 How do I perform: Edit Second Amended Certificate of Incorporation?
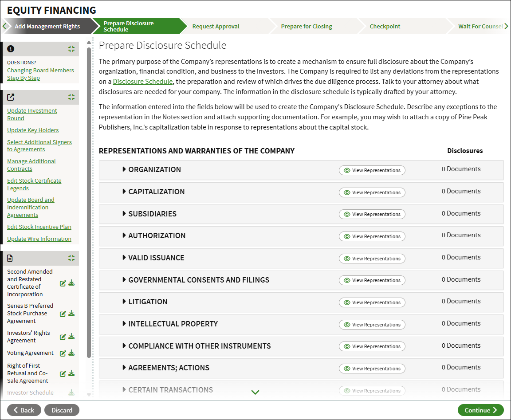tap(63, 283)
